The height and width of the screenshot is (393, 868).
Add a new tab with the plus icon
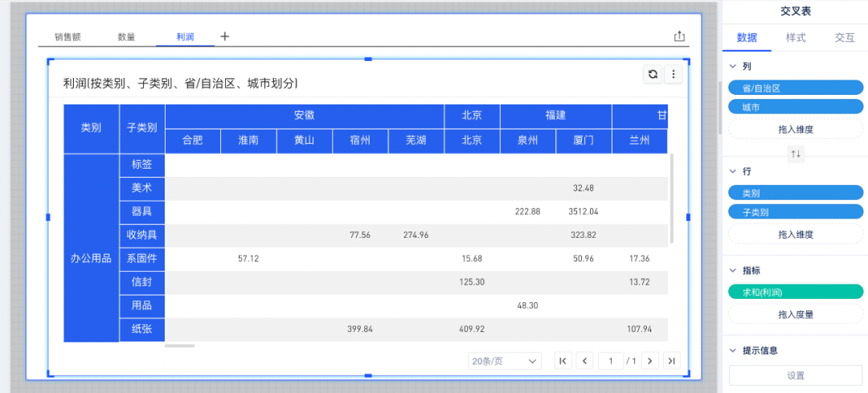[x=225, y=36]
